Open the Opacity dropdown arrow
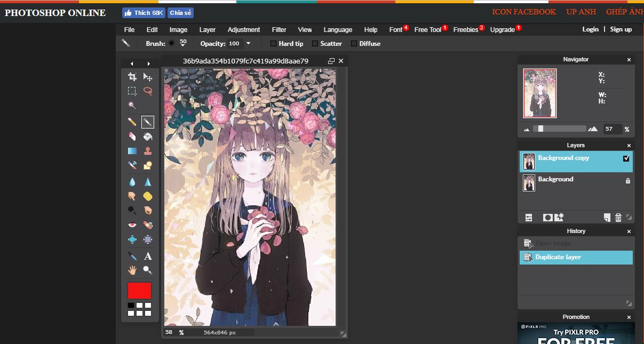The height and width of the screenshot is (344, 644). [248, 44]
